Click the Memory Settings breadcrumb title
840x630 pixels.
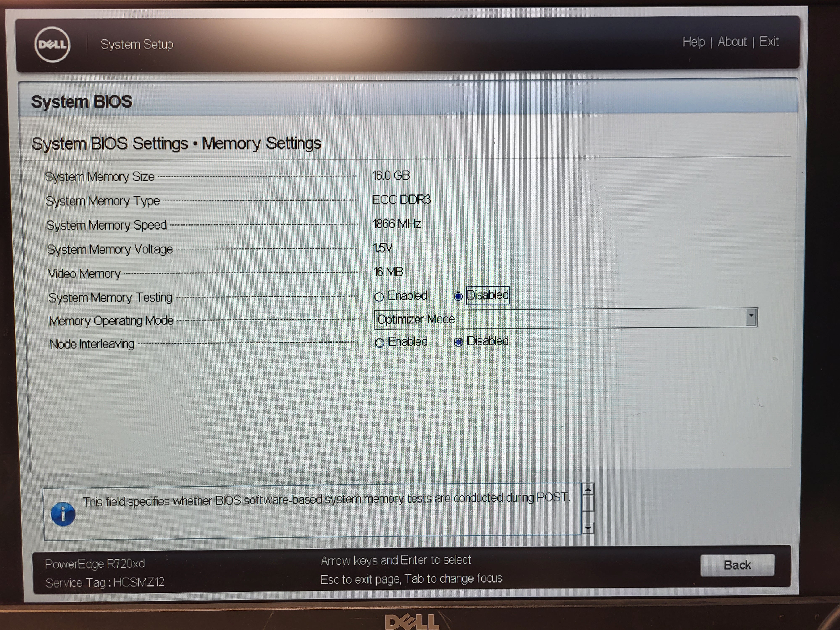[x=261, y=144]
